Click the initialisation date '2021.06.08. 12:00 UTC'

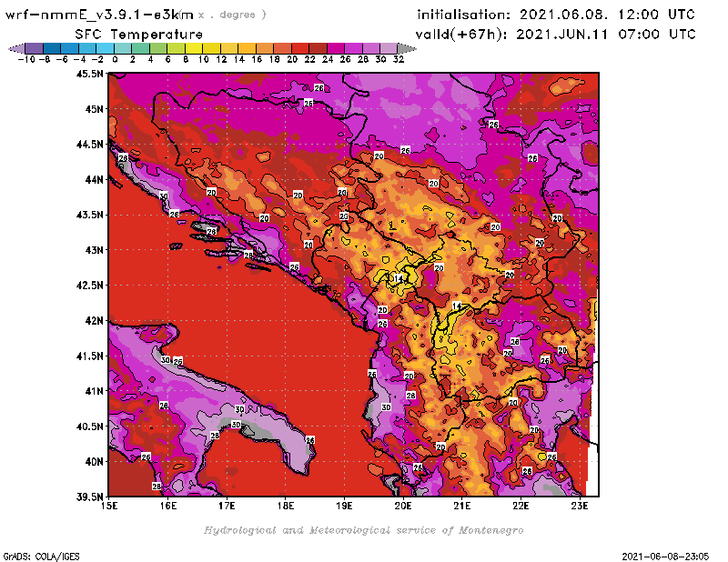(x=607, y=15)
